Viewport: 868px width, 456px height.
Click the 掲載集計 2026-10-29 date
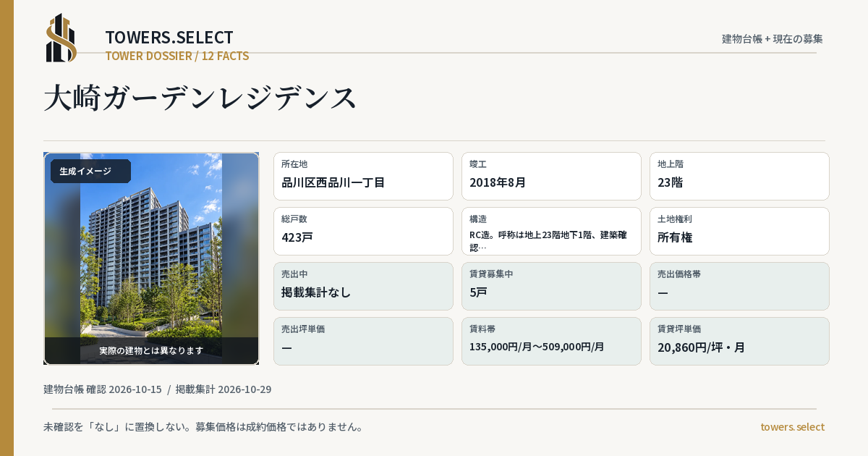point(224,389)
